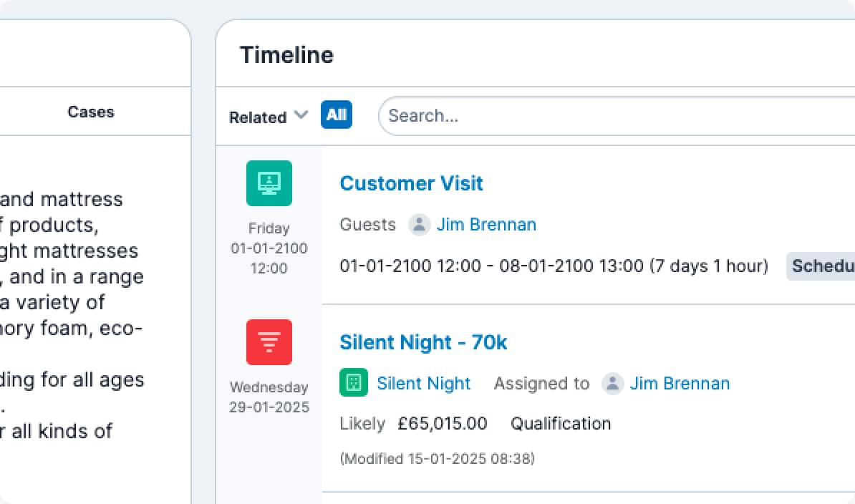Click Jim Brennan's avatar next to Assigned to
This screenshot has width=855, height=504.
(x=612, y=384)
